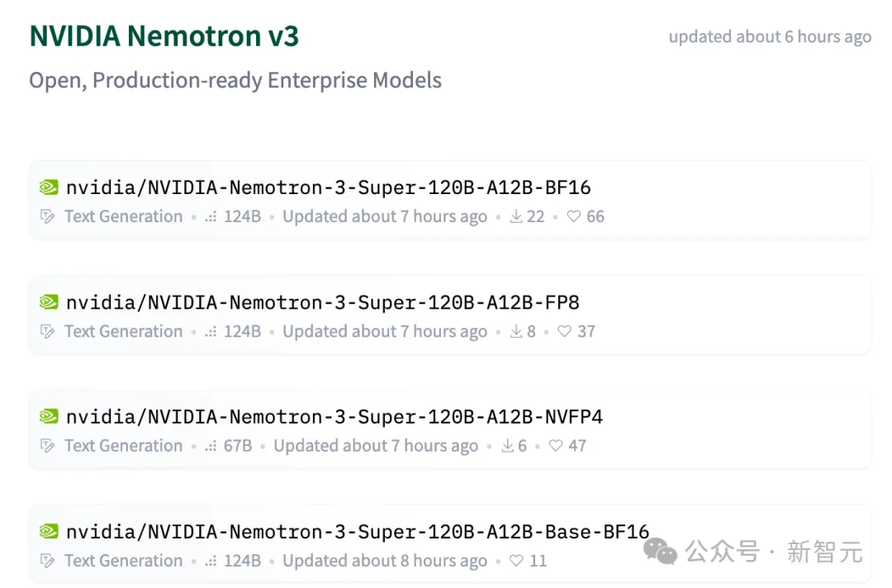Screen dimensions: 892x588
Task: Click the heart icon showing 66 likes
Action: (x=574, y=216)
